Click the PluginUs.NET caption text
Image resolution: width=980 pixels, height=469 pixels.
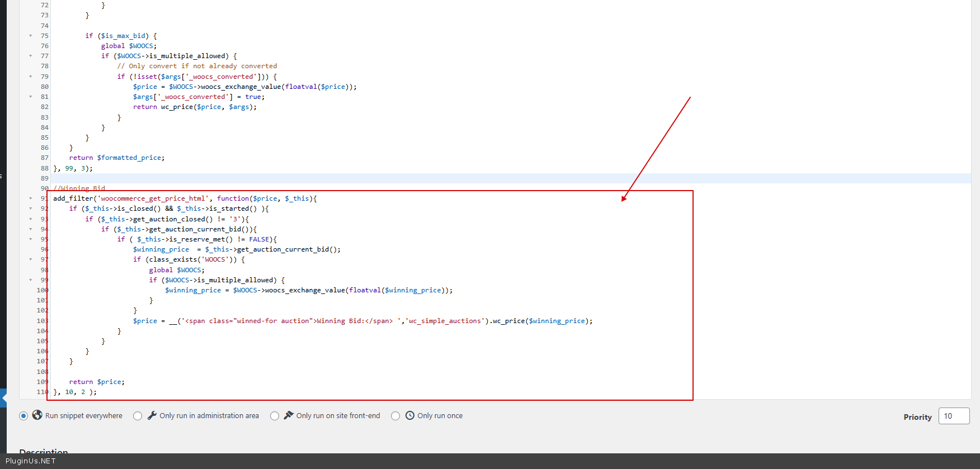(x=31, y=461)
